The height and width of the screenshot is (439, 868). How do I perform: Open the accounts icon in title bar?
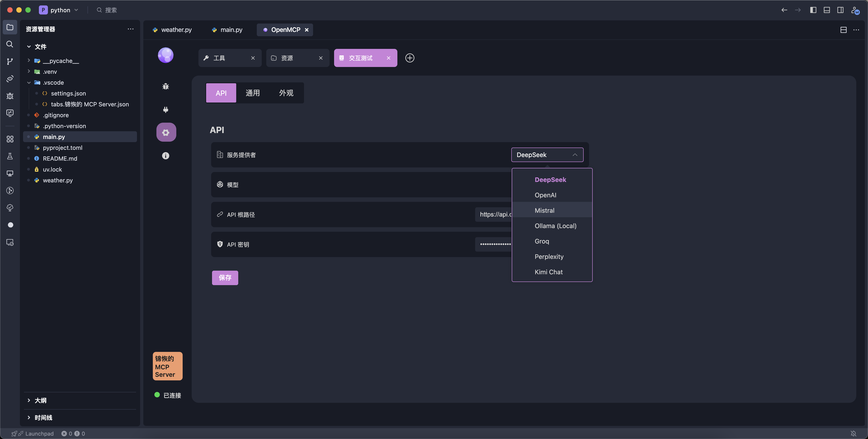[855, 10]
